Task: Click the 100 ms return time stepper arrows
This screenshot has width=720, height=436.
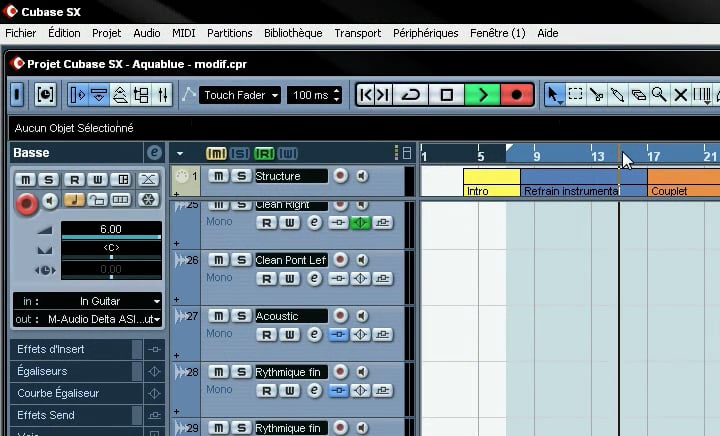Action: tap(337, 95)
